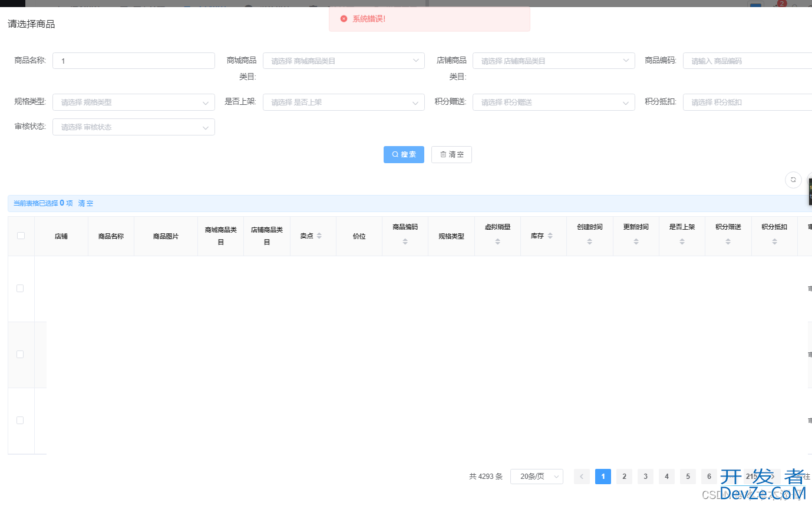Toggle the select-all checkbox in table header
This screenshot has height=506, width=812.
tap(21, 236)
